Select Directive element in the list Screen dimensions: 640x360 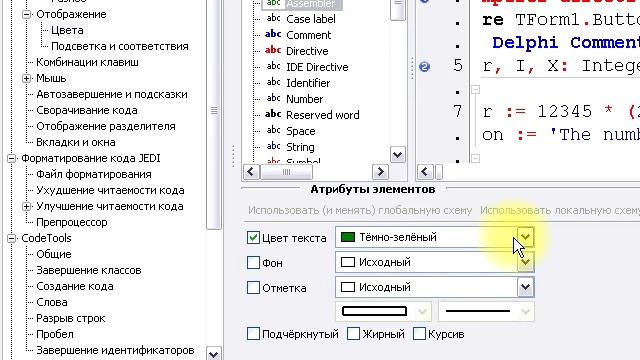click(307, 51)
